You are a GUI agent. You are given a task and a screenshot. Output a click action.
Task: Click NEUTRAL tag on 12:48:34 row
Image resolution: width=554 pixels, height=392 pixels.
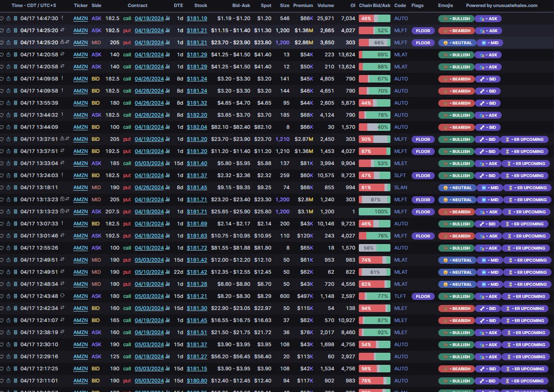[457, 284]
